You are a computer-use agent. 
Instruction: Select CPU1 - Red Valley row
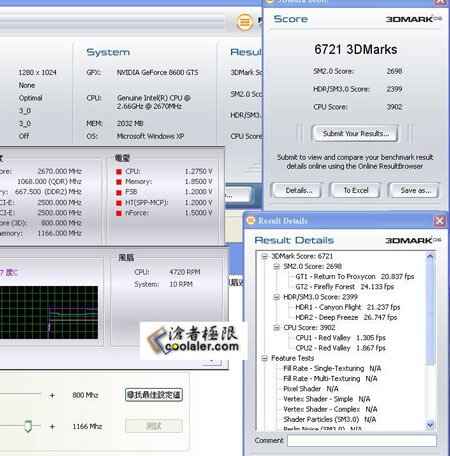(x=340, y=338)
